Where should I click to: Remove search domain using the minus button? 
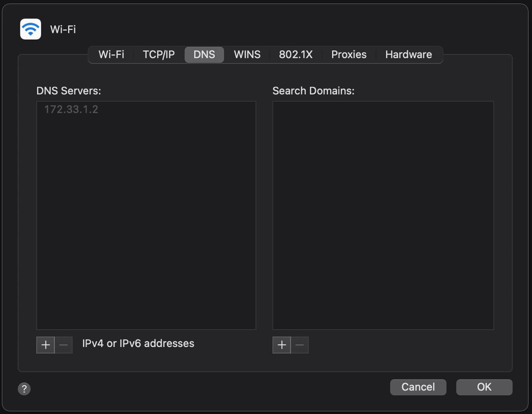coord(300,345)
